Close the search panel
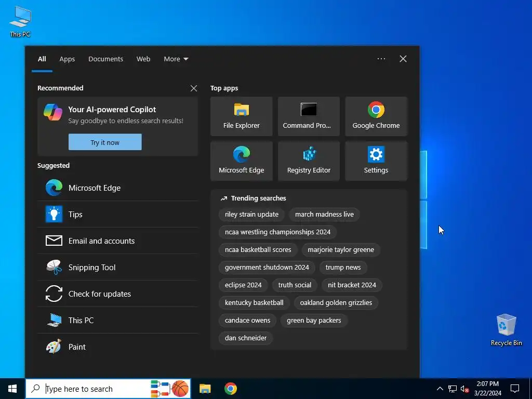Image resolution: width=532 pixels, height=399 pixels. (x=403, y=59)
